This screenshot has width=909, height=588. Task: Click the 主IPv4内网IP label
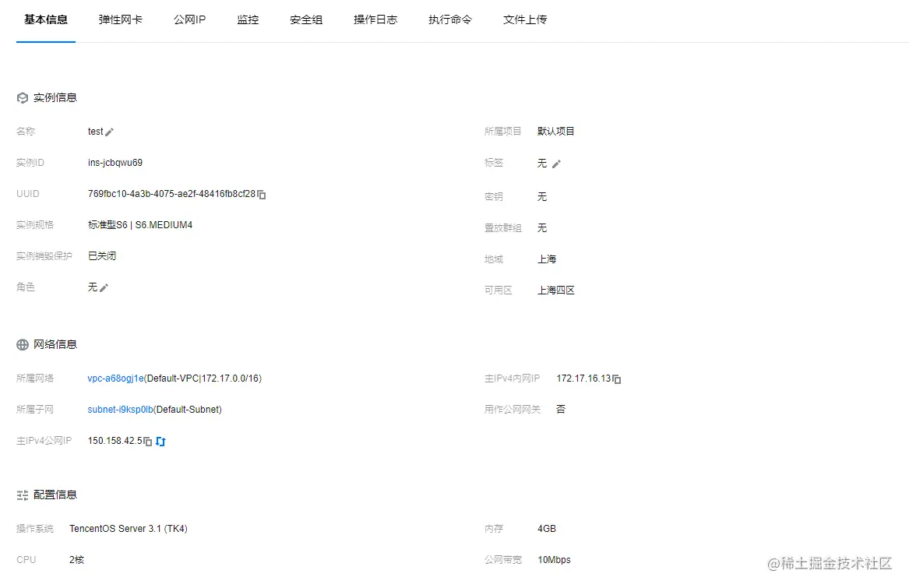point(513,378)
